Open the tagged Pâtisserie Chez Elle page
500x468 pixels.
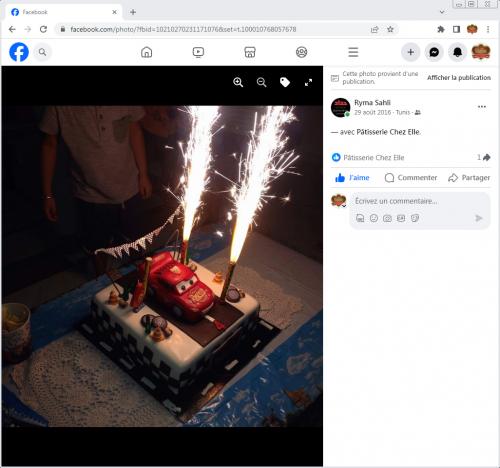(388, 132)
